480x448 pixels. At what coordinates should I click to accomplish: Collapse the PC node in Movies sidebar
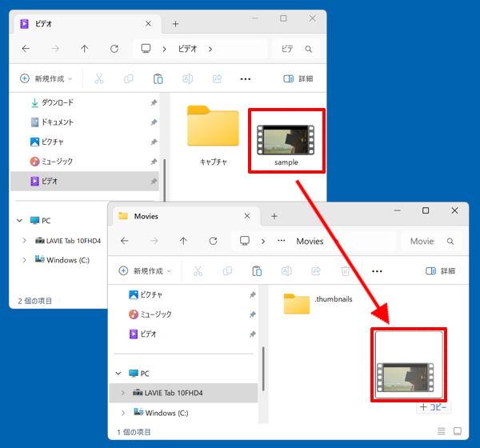coord(118,373)
